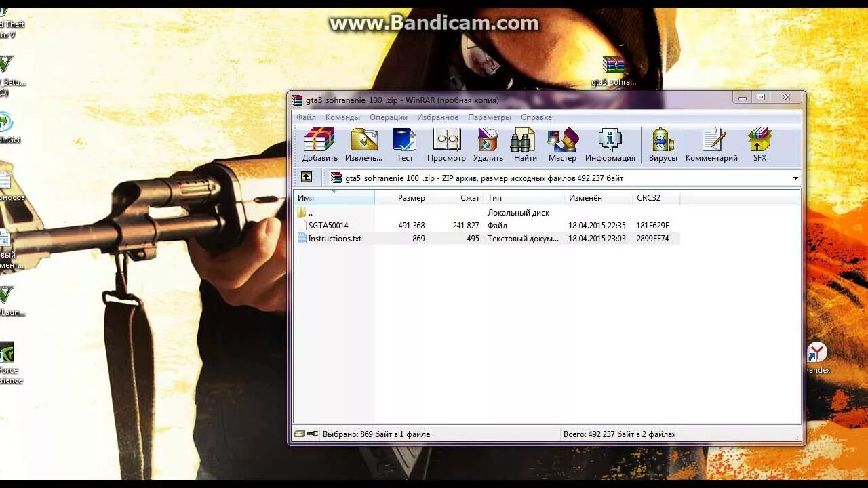Click the Локальный диск type text

(x=518, y=213)
